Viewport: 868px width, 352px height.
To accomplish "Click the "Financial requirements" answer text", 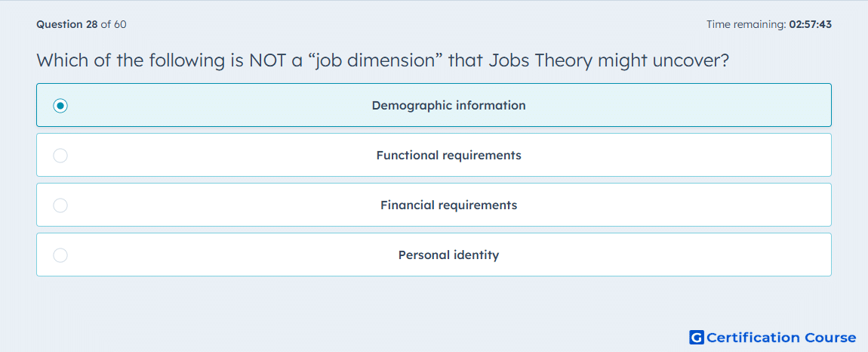I will (x=449, y=205).
